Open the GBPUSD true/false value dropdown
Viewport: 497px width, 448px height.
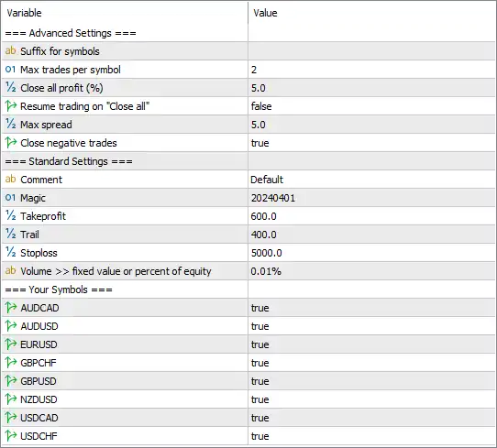(371, 381)
